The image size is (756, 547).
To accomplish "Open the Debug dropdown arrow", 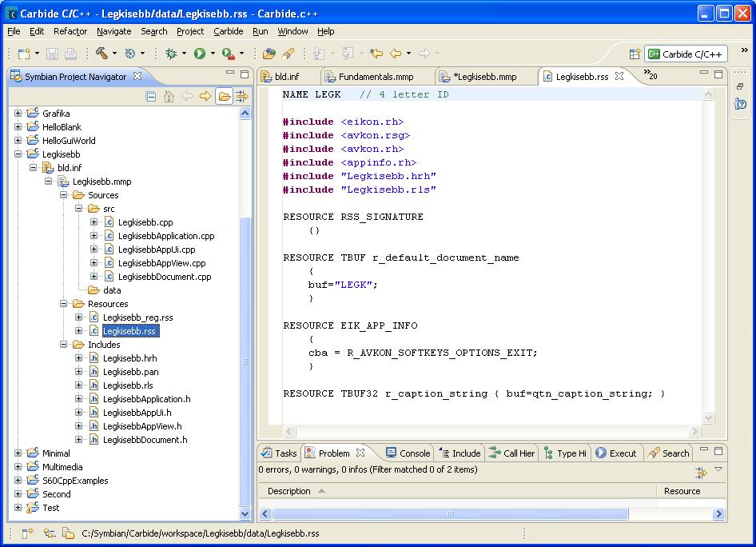I will coord(184,54).
